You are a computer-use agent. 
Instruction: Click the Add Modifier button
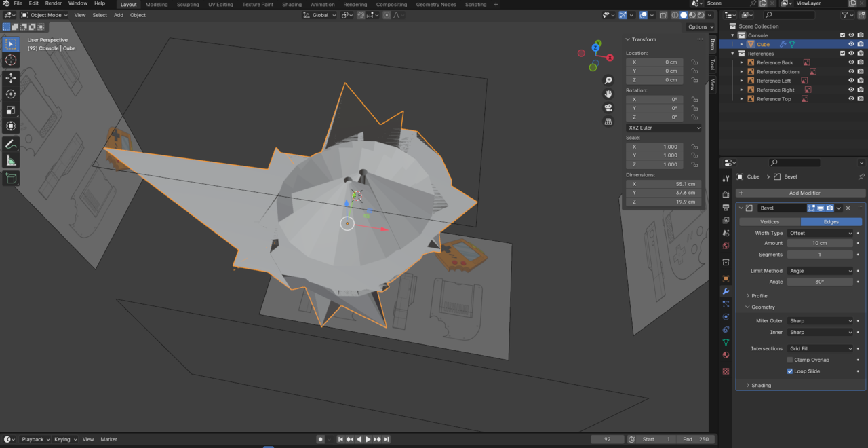[804, 193]
